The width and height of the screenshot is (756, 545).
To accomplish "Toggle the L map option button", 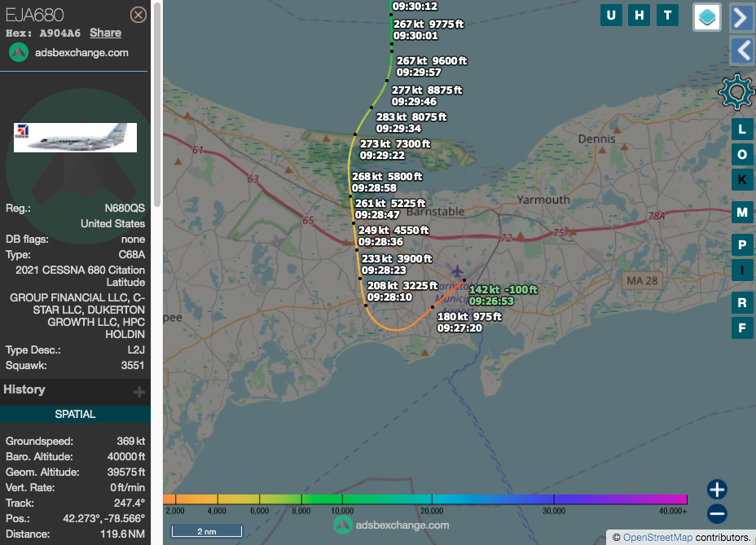I will coord(742,130).
